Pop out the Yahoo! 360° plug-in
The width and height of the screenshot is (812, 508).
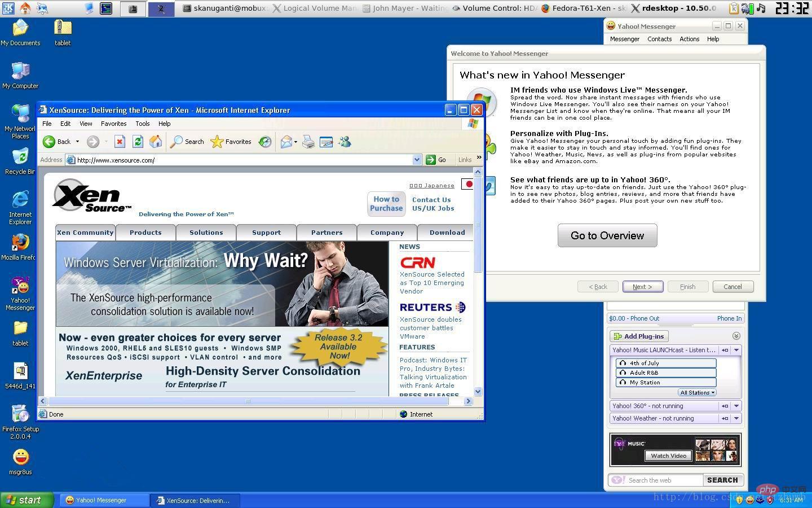click(725, 406)
